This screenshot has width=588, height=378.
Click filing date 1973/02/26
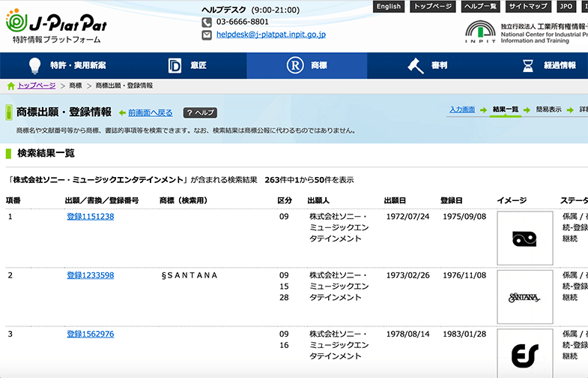pos(407,275)
